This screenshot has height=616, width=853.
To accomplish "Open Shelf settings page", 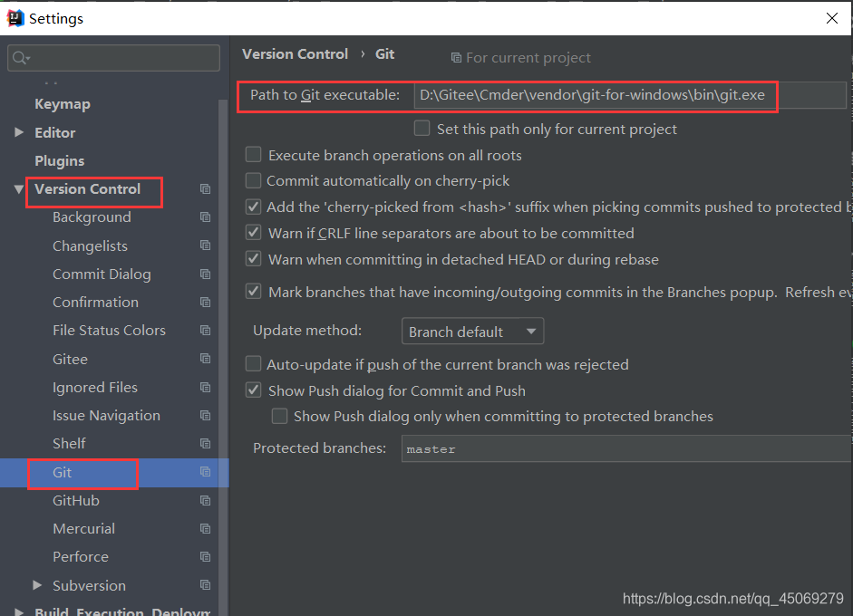I will click(x=69, y=444).
